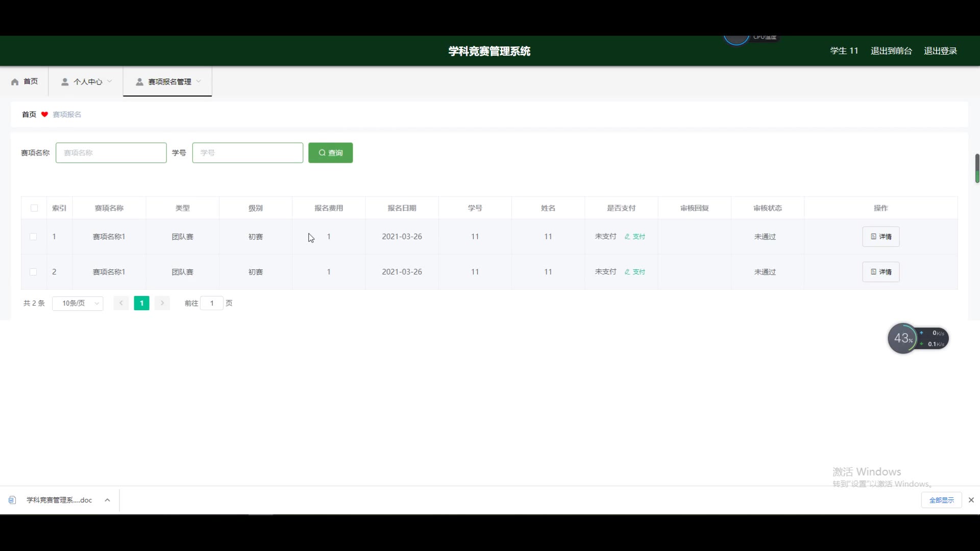The width and height of the screenshot is (980, 551).
Task: Click the vertical scrollbar thumb on the right
Action: click(x=977, y=168)
